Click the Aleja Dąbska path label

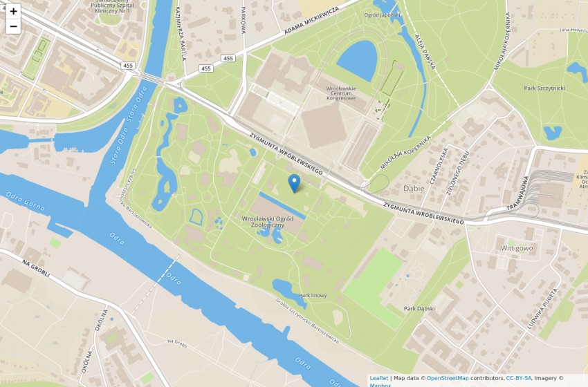coord(425,52)
